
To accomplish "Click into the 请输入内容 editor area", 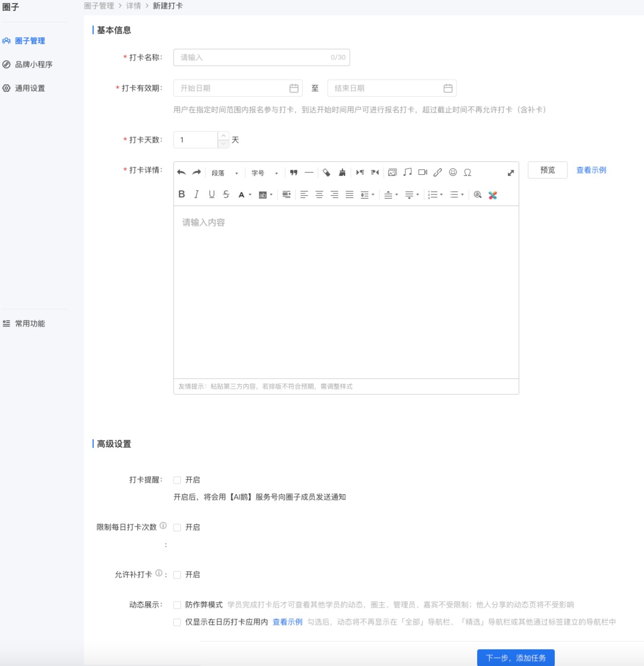I will coord(346,292).
